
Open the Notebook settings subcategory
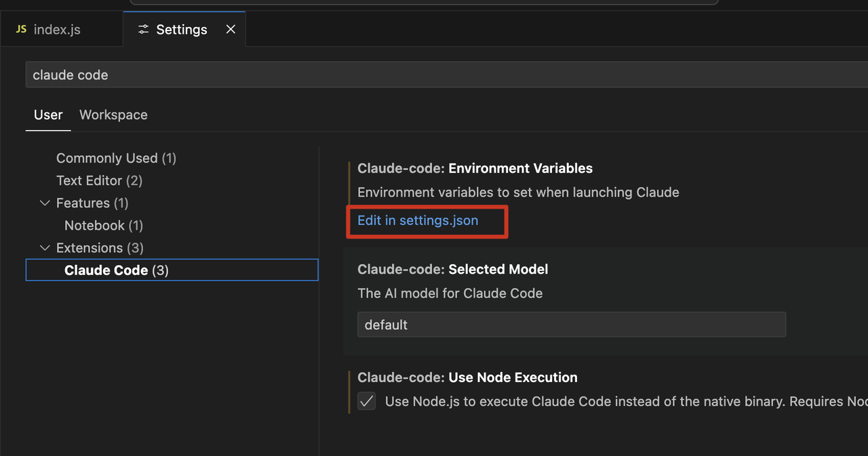coord(104,225)
